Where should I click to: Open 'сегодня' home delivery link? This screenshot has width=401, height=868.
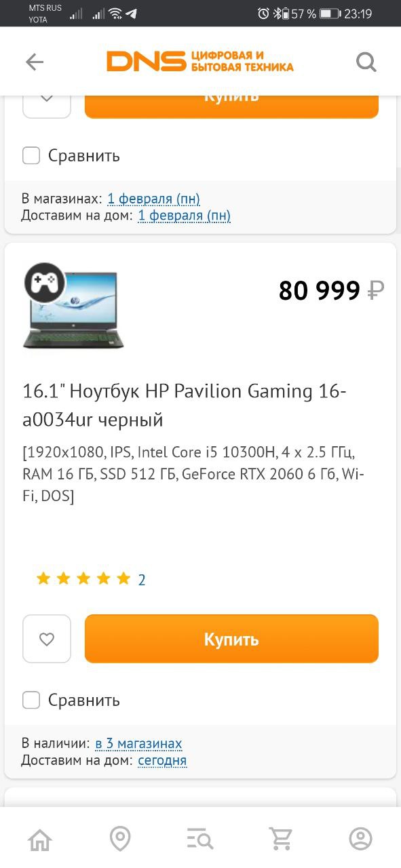[x=162, y=760]
